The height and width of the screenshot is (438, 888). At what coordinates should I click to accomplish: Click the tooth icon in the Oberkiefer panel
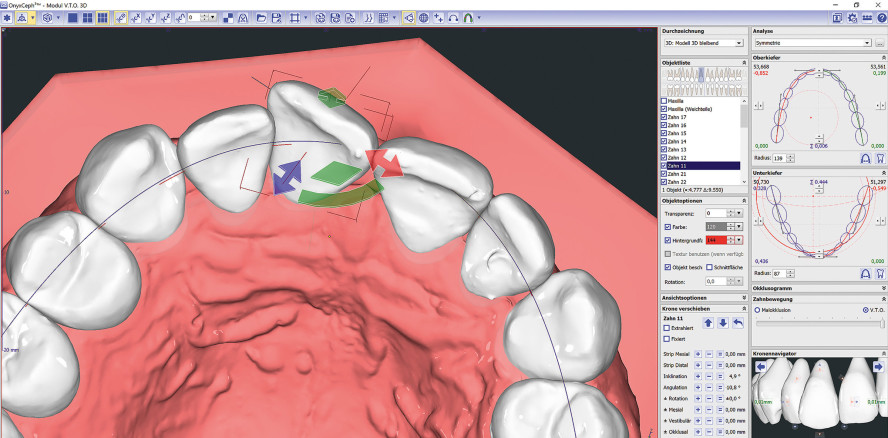point(880,158)
